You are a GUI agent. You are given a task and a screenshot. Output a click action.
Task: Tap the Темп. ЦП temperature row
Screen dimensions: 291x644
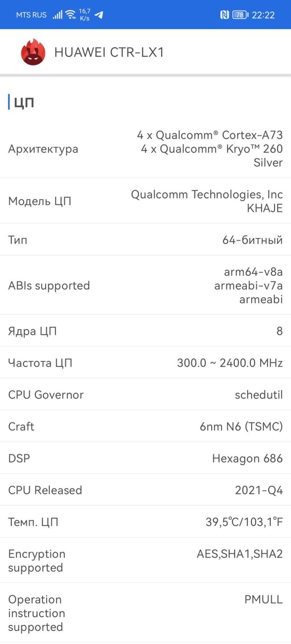click(x=145, y=522)
